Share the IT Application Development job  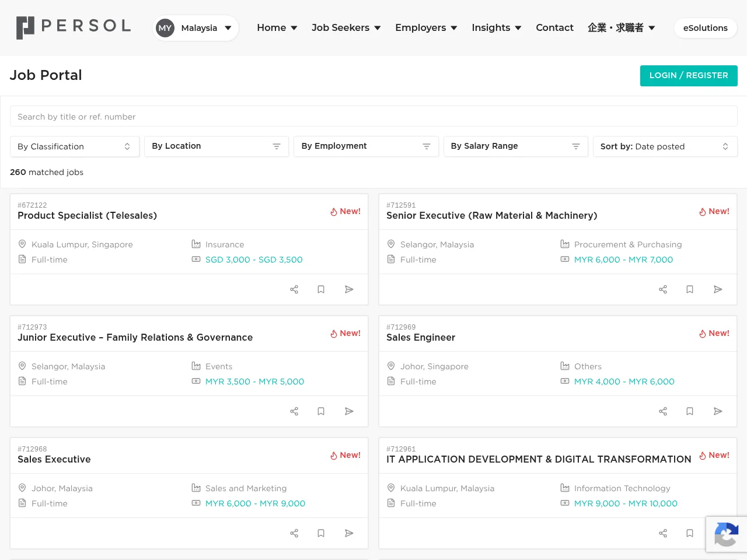point(663,533)
